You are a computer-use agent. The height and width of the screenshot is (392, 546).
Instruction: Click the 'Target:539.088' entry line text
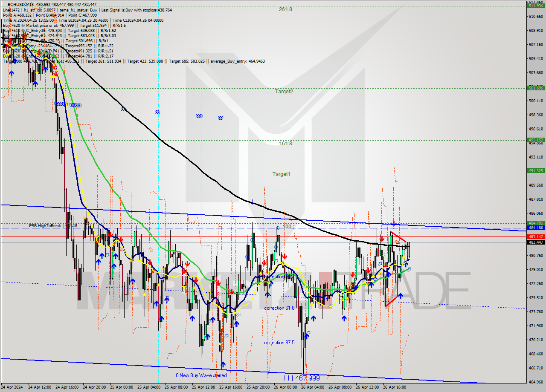(x=81, y=30)
